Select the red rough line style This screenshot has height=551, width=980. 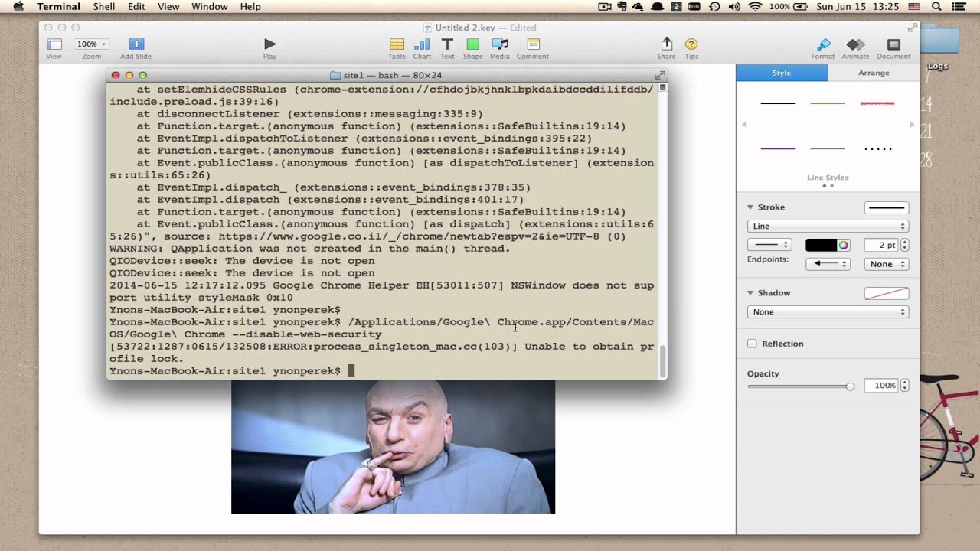click(877, 103)
